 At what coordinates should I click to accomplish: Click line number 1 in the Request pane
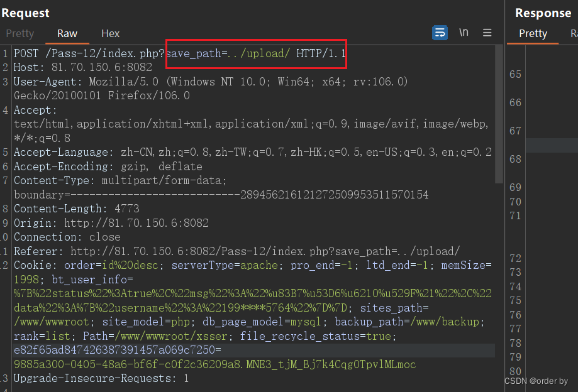click(x=6, y=53)
